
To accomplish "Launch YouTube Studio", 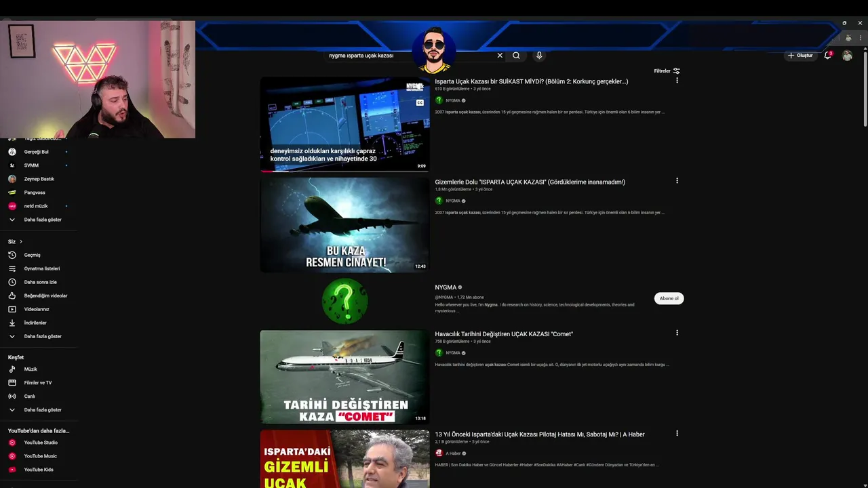I will pos(39,443).
